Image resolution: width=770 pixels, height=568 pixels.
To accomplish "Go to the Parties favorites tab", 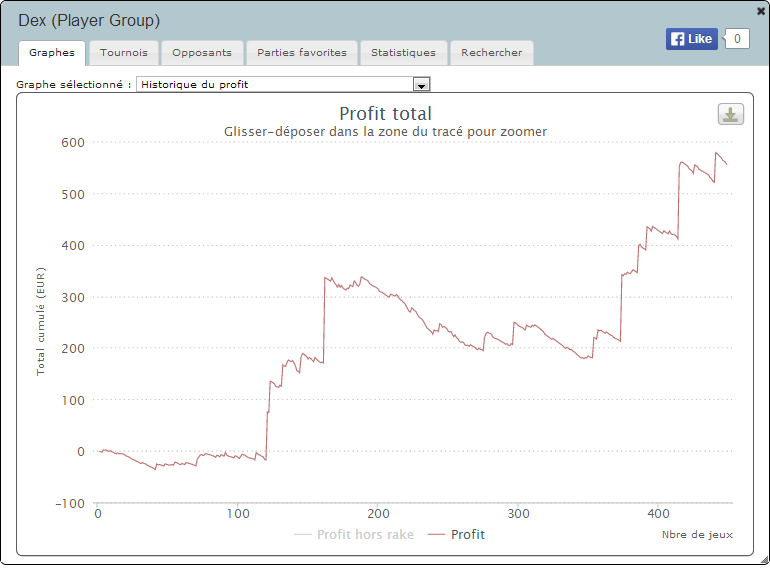I will (x=301, y=53).
